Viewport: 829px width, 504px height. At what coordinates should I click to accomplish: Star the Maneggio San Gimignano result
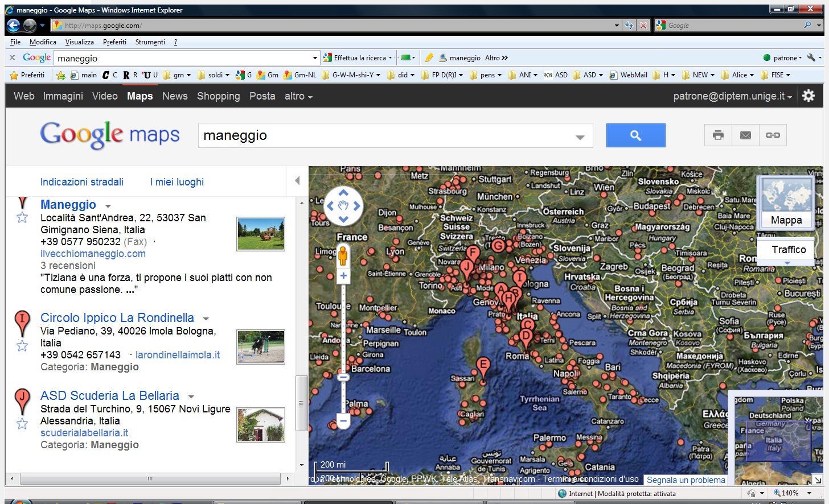pyautogui.click(x=22, y=217)
